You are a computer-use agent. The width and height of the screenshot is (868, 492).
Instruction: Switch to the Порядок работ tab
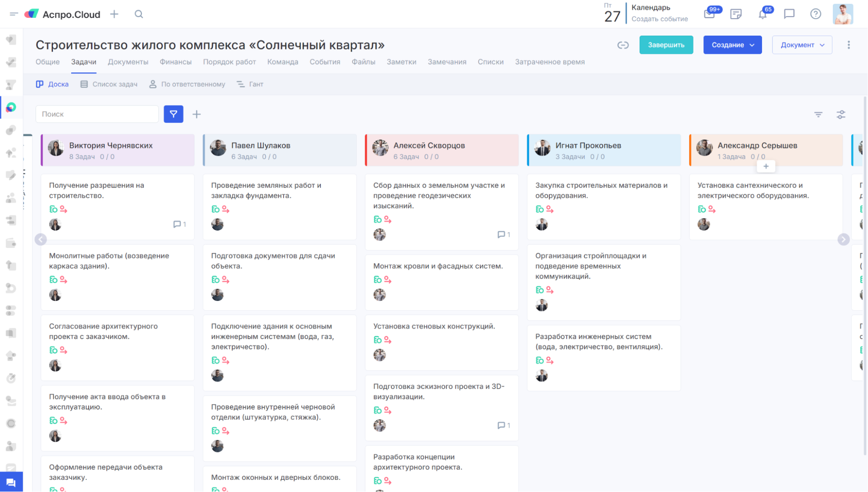[229, 62]
